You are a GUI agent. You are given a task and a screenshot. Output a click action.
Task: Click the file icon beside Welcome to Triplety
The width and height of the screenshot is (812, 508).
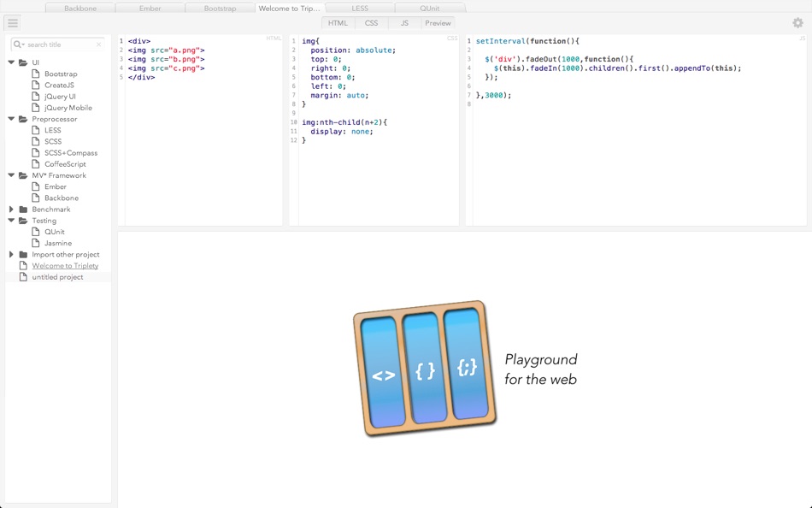[x=23, y=265]
